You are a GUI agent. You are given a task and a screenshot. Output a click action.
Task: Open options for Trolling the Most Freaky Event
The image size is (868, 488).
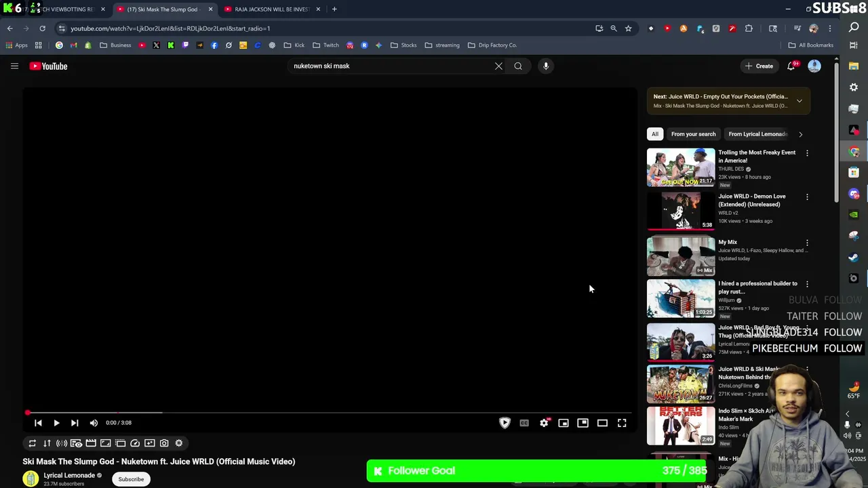807,153
